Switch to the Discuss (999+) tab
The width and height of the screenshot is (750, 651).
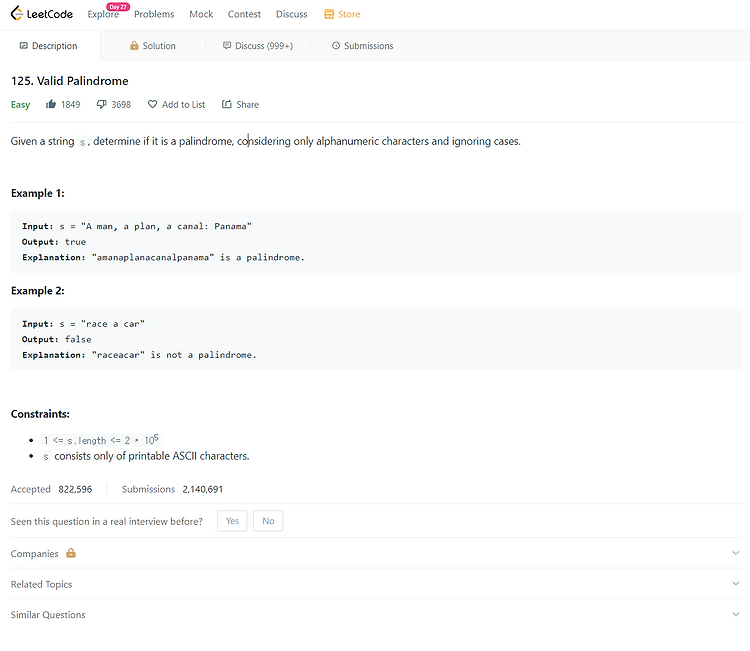[258, 45]
